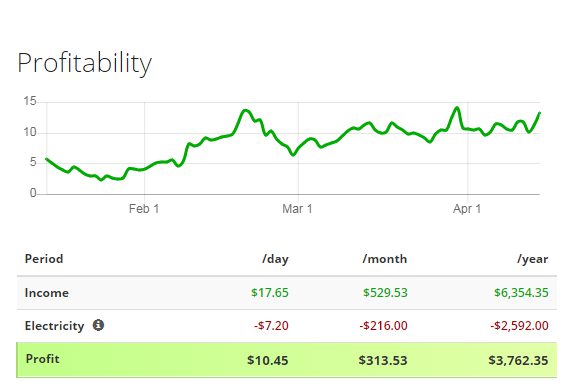Click the monthly income value $529.53

pyautogui.click(x=385, y=293)
